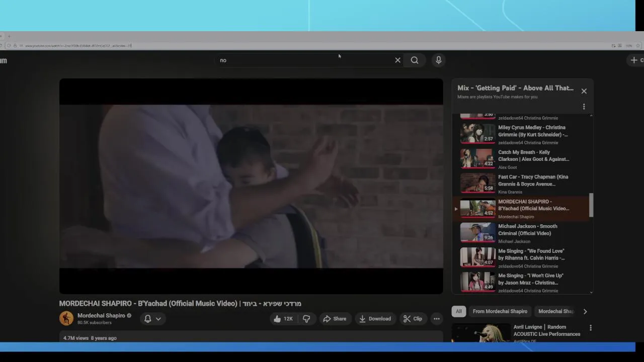Image resolution: width=644 pixels, height=362 pixels.
Task: Open the Mix playlist three-dot options
Action: point(584,107)
